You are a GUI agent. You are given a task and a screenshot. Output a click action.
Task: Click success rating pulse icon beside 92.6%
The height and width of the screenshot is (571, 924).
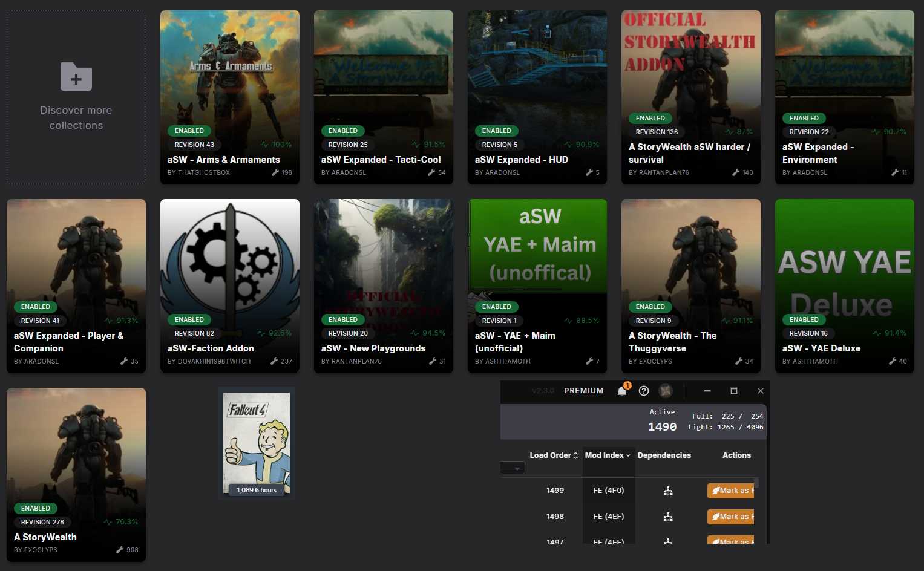(x=261, y=333)
